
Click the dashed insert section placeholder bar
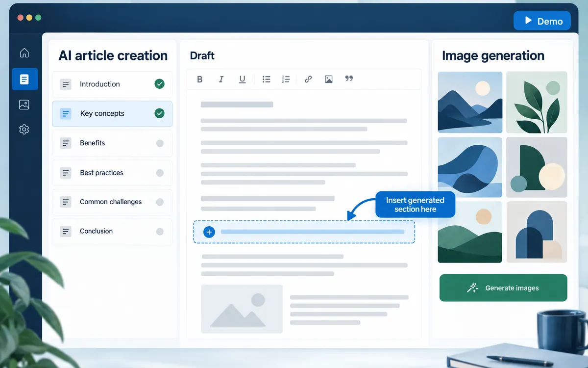[304, 232]
